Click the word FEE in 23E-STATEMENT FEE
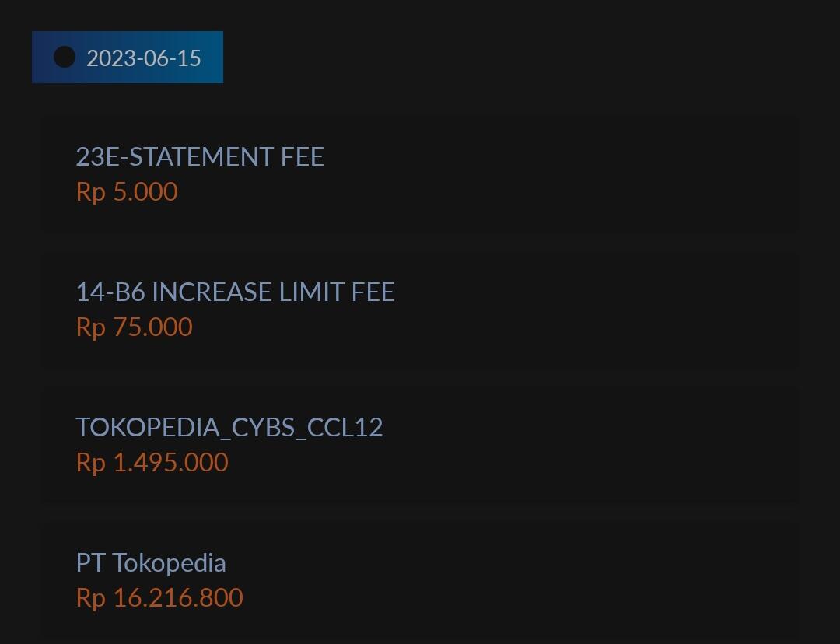 click(303, 156)
